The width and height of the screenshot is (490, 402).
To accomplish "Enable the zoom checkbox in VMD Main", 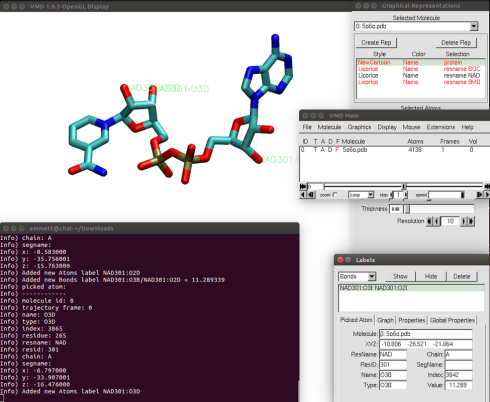I will click(x=335, y=195).
